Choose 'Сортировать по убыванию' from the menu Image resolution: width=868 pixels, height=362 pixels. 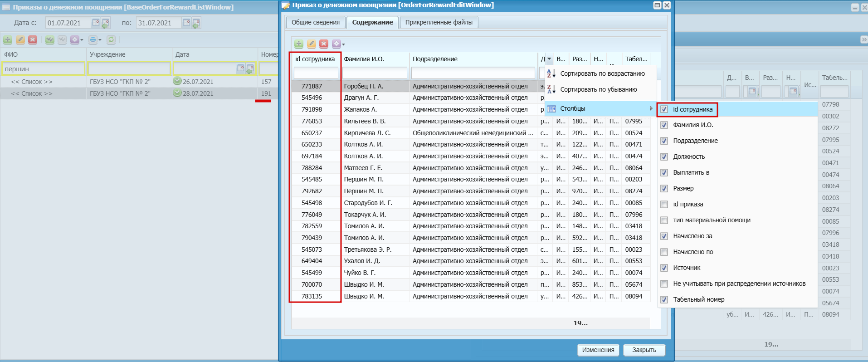click(x=601, y=89)
